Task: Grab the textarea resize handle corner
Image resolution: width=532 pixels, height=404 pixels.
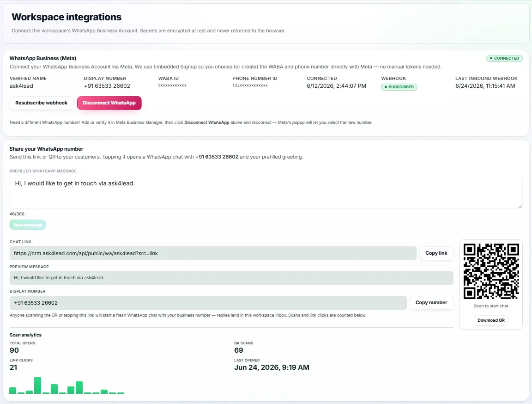Action: coord(520,207)
